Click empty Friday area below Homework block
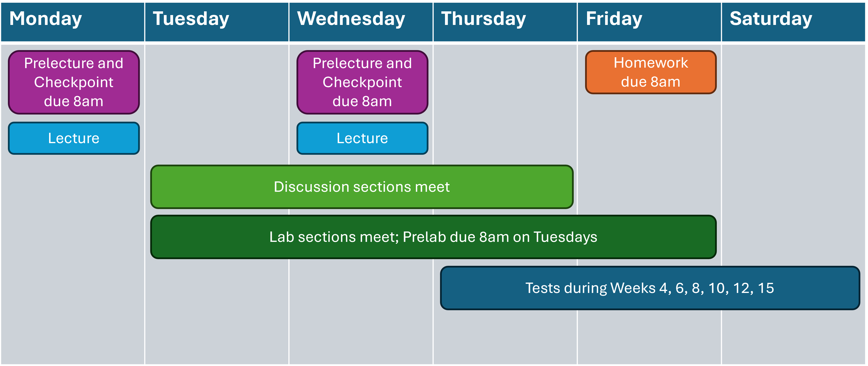Screen dimensions: 868x366 tap(649, 153)
